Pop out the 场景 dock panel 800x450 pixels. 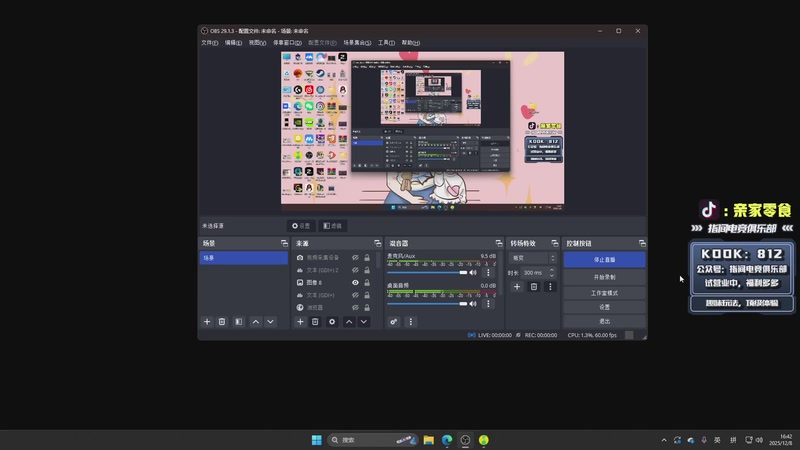coord(284,243)
